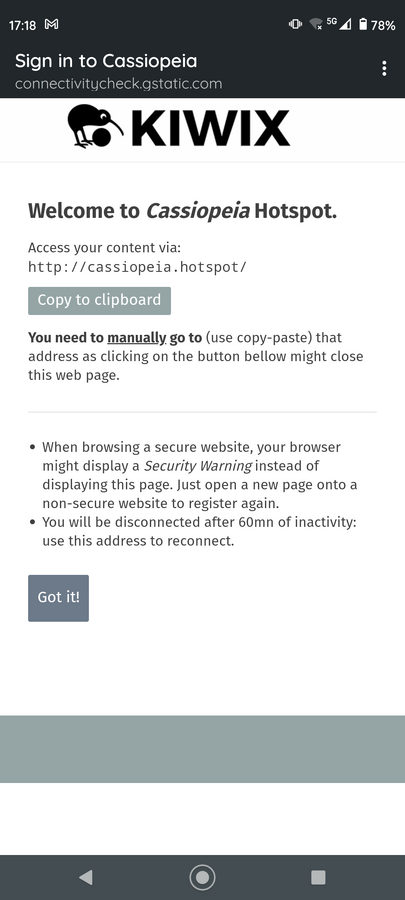The height and width of the screenshot is (900, 405).
Task: Tap the Wi-Fi status icon
Action: 316,24
